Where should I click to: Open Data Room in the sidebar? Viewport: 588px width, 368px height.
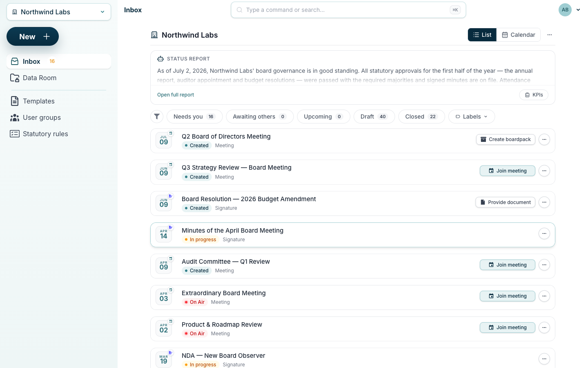(59, 78)
